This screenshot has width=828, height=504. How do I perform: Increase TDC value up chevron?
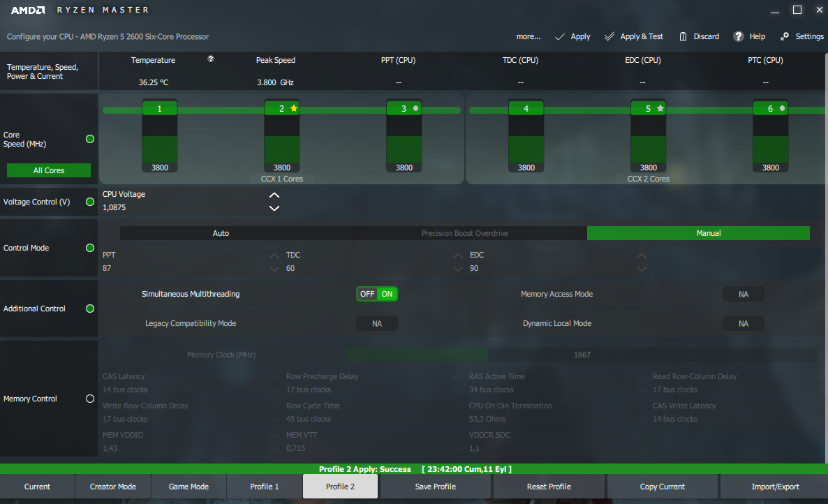(458, 255)
